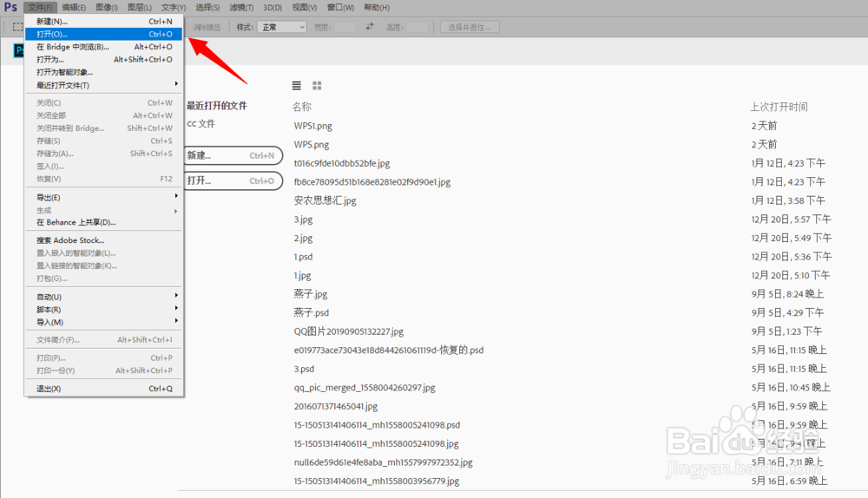Expand the 自动(U) submenu
Image resolution: width=868 pixels, height=498 pixels.
click(x=103, y=297)
